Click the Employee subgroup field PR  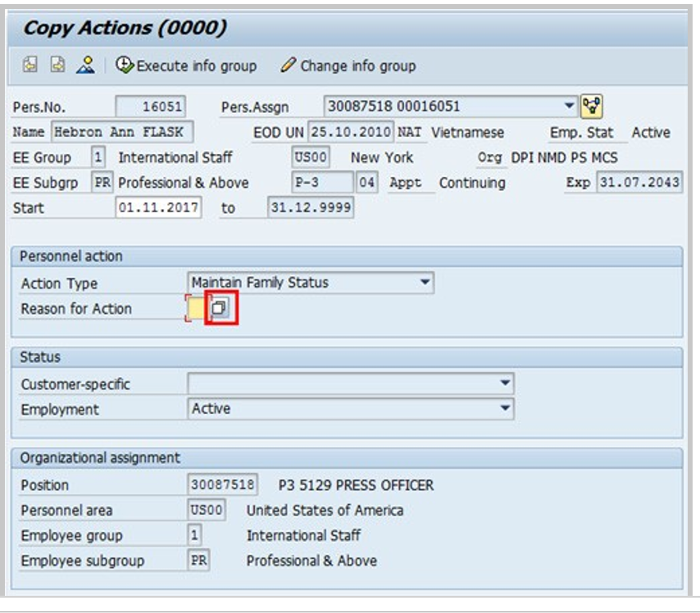click(x=198, y=560)
